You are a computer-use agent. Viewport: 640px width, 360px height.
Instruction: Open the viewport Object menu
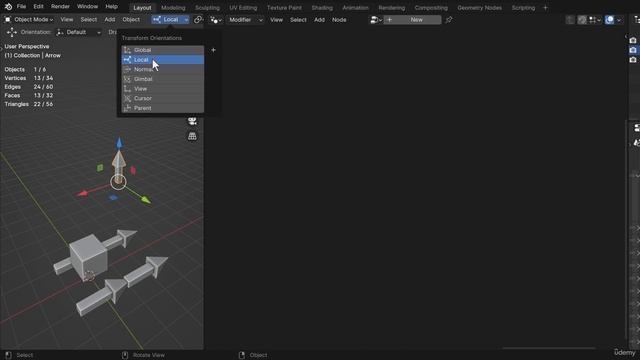click(131, 20)
